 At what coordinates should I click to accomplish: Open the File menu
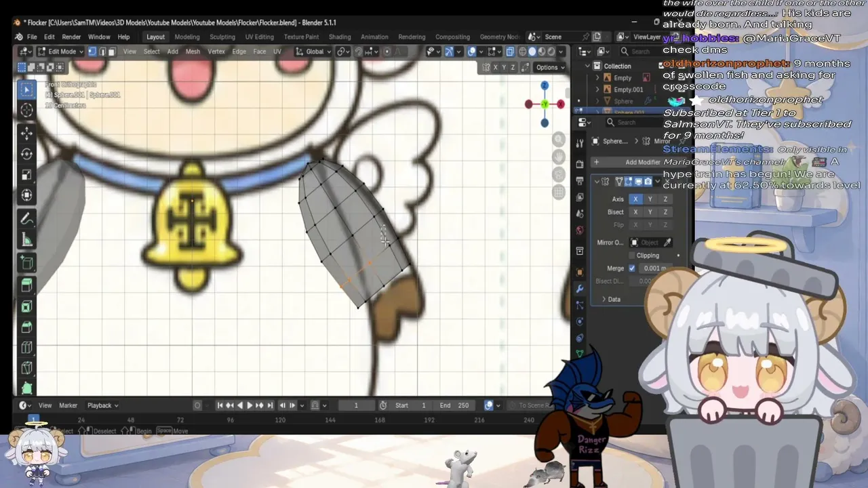[x=32, y=37]
